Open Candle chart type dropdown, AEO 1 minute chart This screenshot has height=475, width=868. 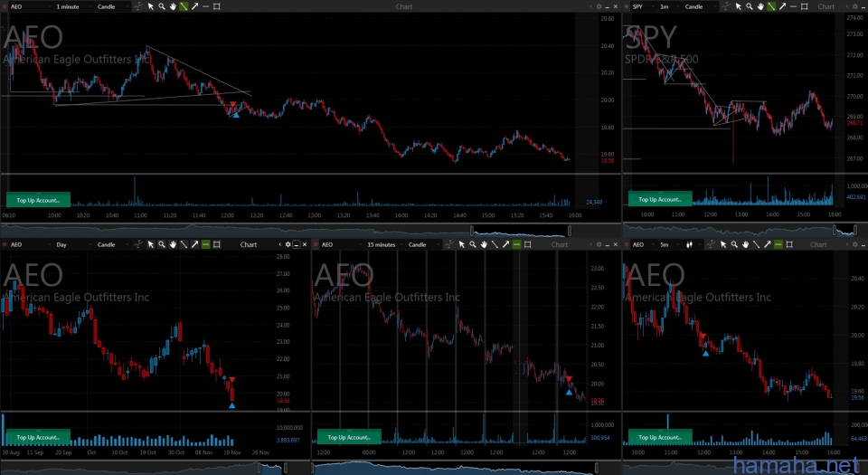click(x=113, y=6)
